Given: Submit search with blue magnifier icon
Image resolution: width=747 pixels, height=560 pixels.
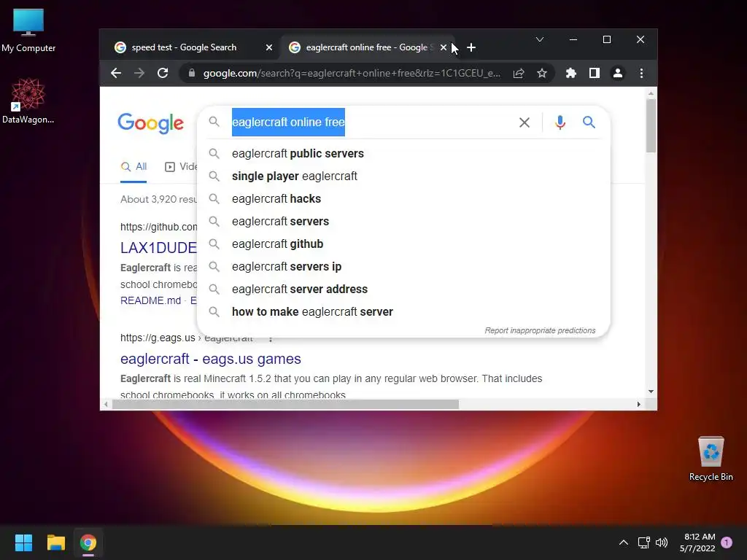Looking at the screenshot, I should point(589,122).
